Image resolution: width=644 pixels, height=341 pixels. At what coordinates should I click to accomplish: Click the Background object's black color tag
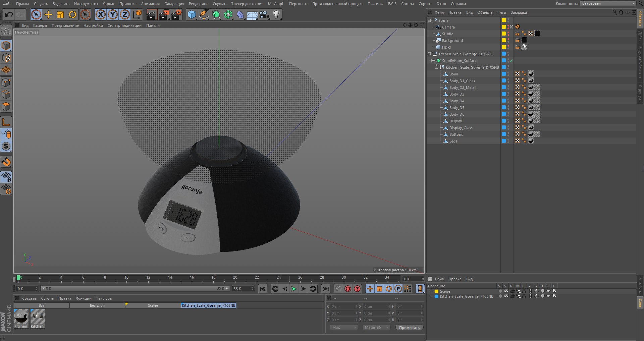pyautogui.click(x=524, y=40)
